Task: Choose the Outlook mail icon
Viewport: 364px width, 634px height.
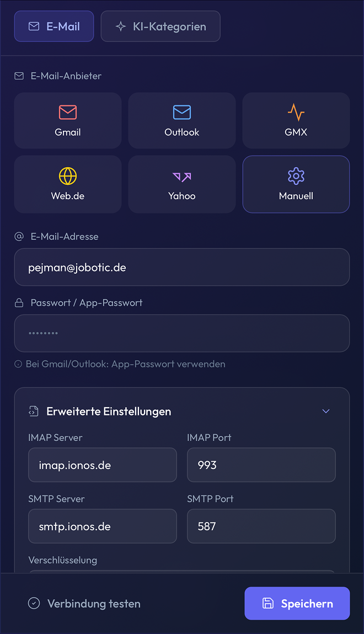Action: coord(182,112)
